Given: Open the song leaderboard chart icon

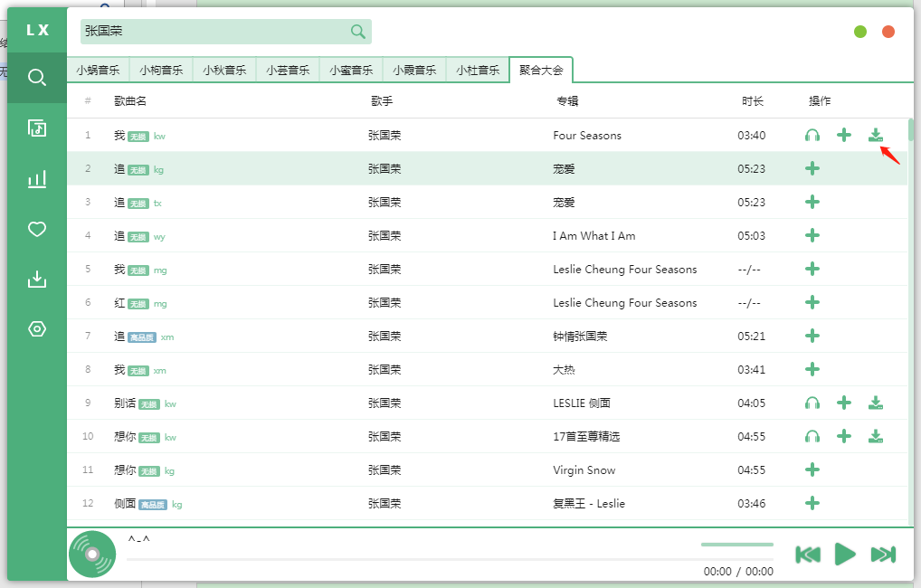Looking at the screenshot, I should point(36,178).
